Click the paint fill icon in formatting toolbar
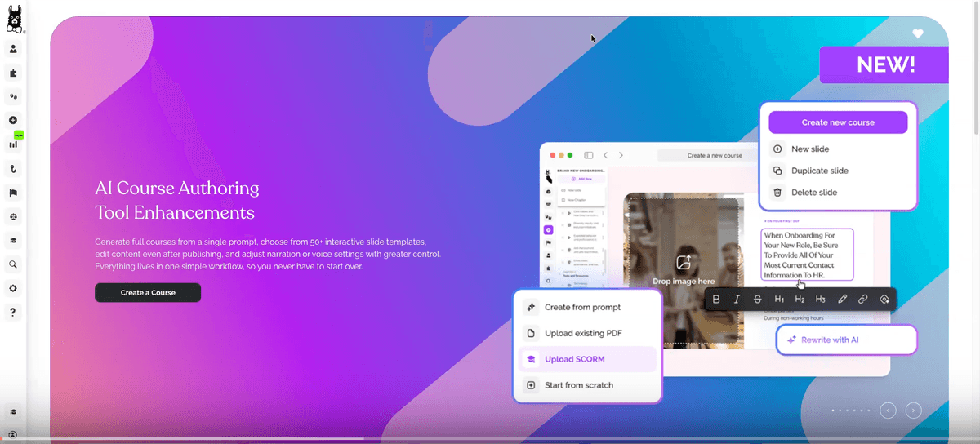The image size is (980, 444). coord(884,300)
